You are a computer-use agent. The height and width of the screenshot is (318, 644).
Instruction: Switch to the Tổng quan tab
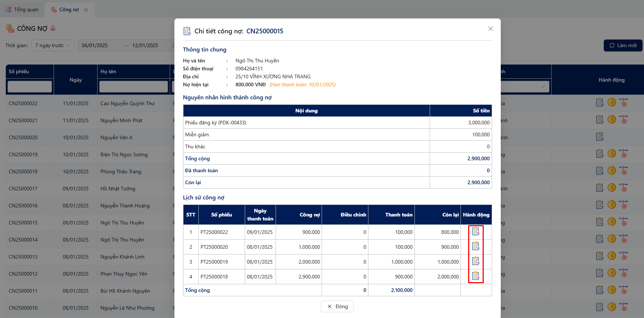point(22,9)
